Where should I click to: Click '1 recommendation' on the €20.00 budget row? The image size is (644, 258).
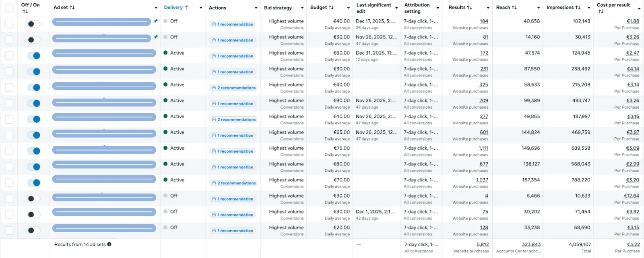point(233,231)
